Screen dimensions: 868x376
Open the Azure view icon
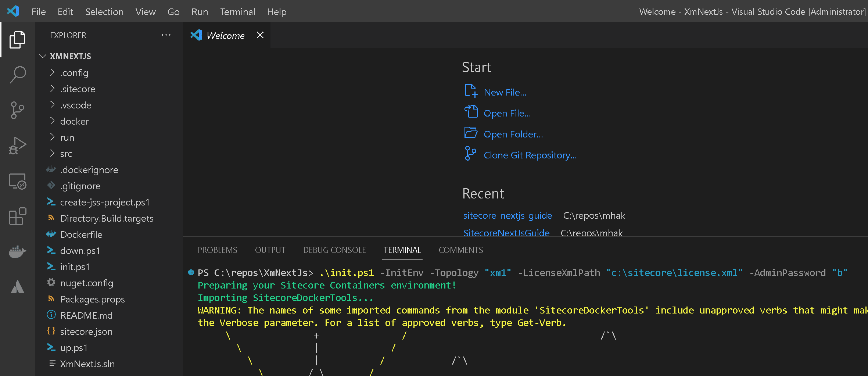(17, 287)
